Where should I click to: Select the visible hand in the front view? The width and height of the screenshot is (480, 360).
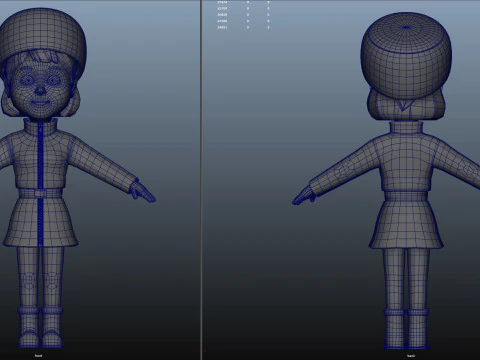tap(143, 192)
